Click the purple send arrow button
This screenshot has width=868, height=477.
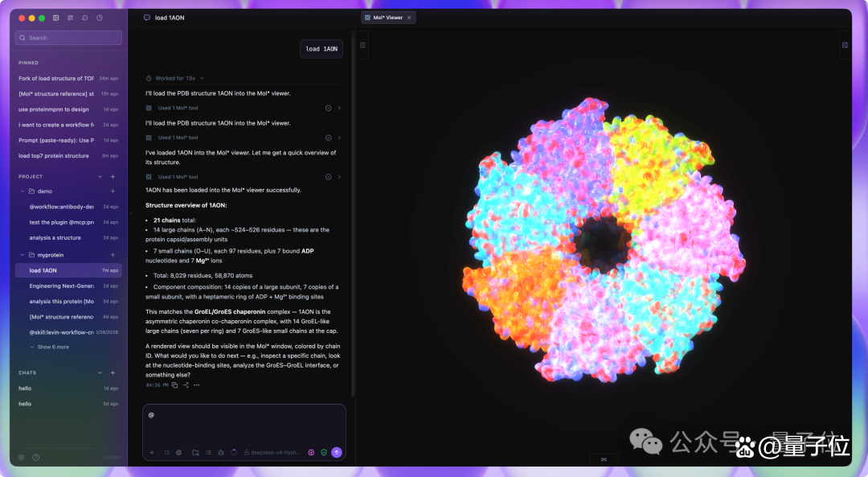click(337, 453)
